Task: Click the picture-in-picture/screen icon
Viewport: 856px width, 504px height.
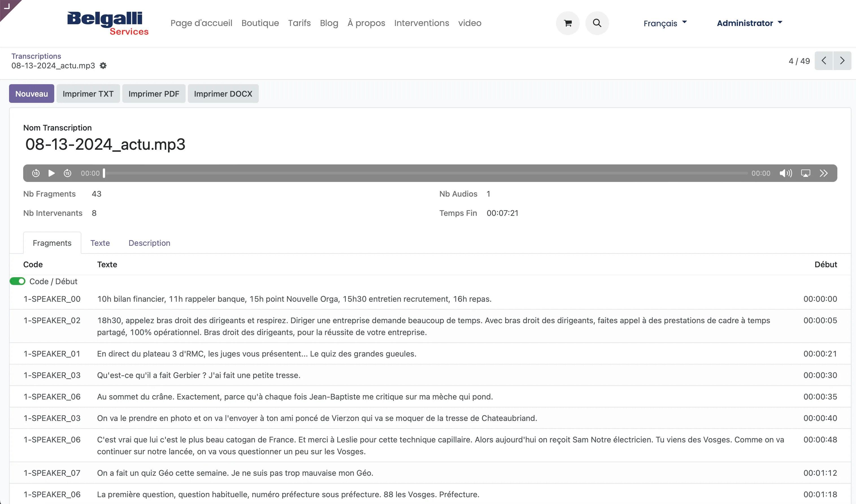Action: (x=806, y=173)
